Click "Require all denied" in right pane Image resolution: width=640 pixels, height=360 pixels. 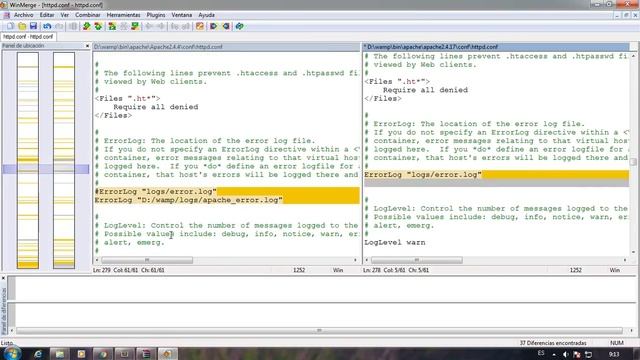click(425, 90)
